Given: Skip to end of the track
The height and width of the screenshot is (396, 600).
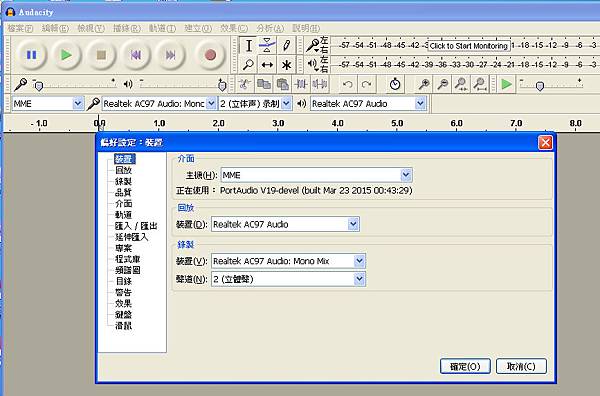Looking at the screenshot, I should (x=171, y=55).
